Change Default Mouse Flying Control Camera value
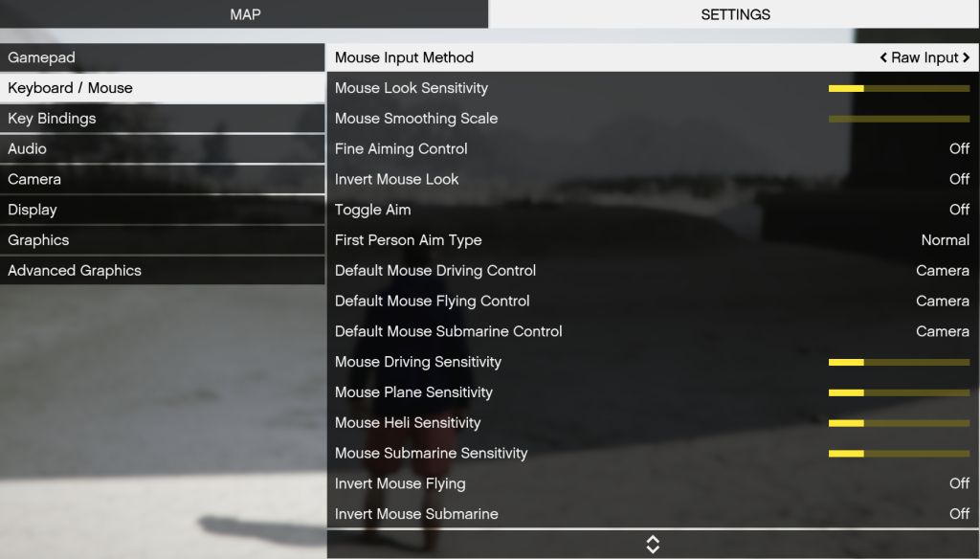The width and height of the screenshot is (980, 559). [942, 302]
